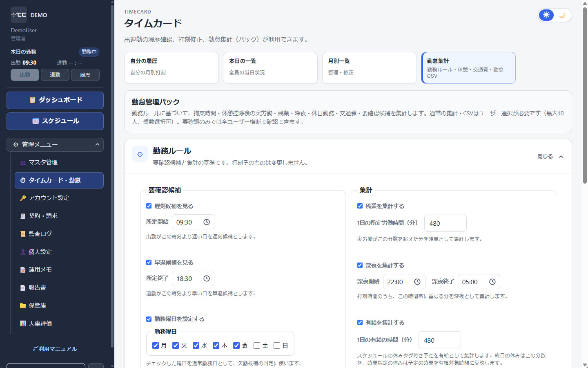Click the 1日の有給の時間 input field
The width and height of the screenshot is (588, 368).
coord(440,340)
